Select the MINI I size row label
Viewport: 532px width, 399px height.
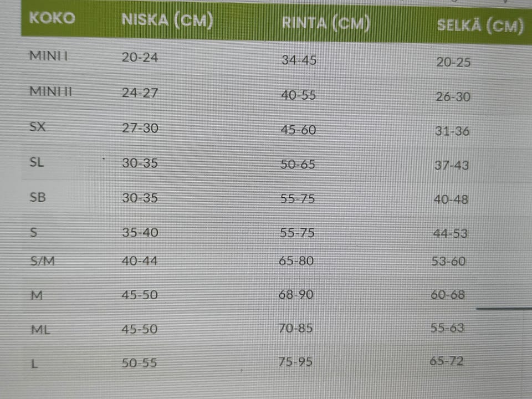(x=49, y=56)
